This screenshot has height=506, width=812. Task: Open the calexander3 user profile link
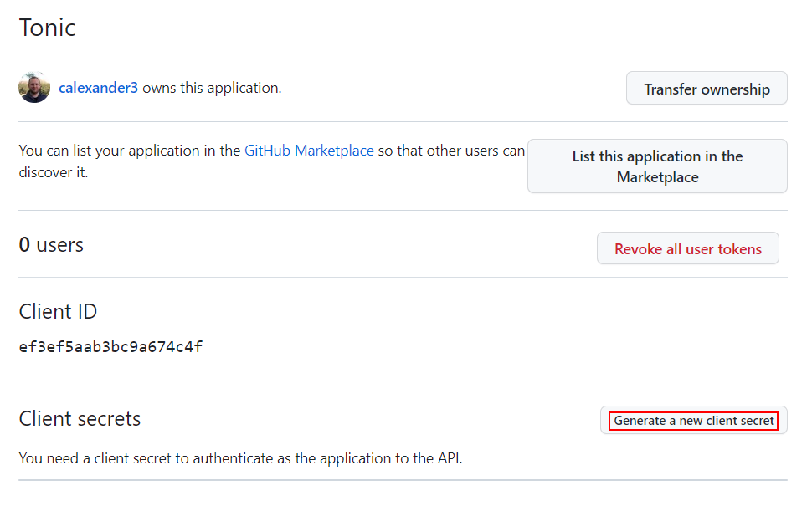(x=98, y=88)
